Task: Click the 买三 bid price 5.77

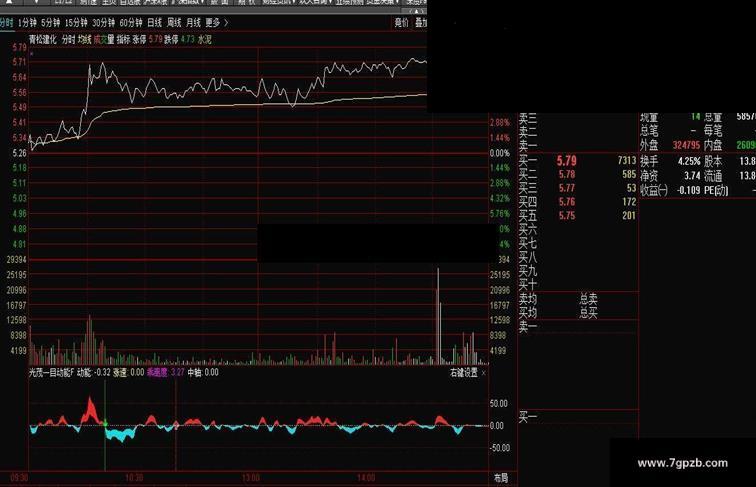Action: (567, 188)
